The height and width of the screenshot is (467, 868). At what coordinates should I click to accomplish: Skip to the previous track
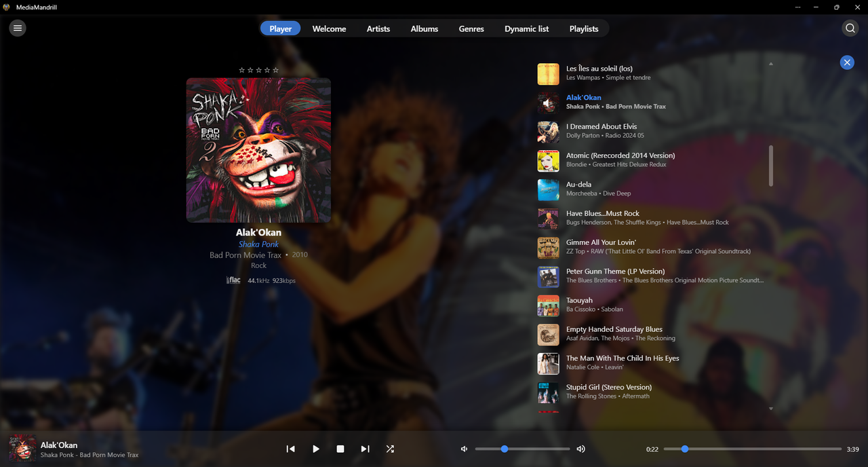(290, 449)
